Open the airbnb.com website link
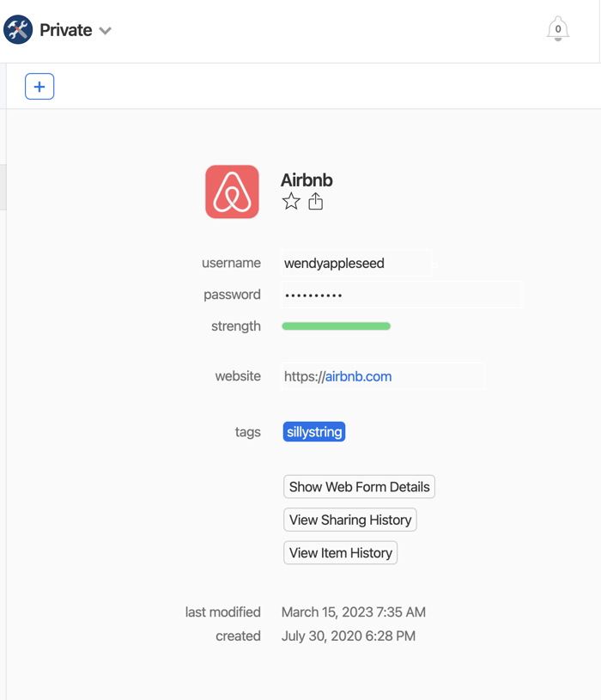The image size is (601, 700). 358,376
